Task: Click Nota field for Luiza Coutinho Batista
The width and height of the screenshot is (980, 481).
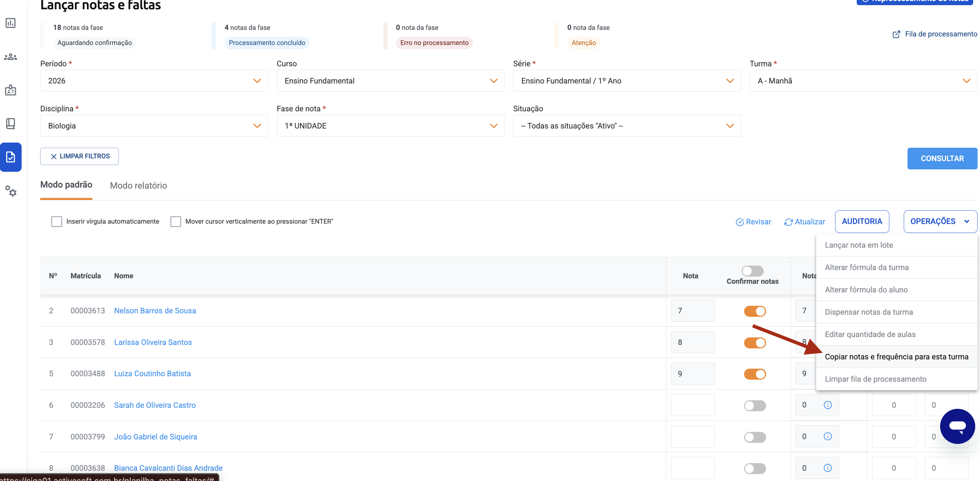Action: click(692, 374)
